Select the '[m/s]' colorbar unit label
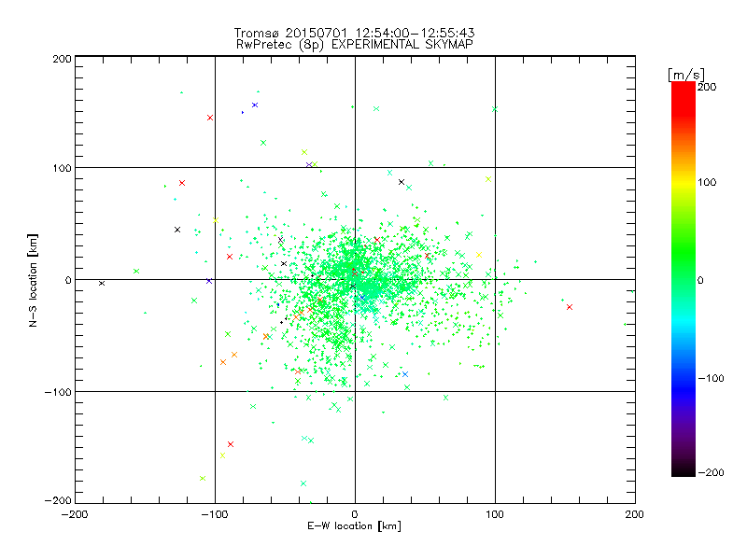747x560 pixels. pos(686,75)
